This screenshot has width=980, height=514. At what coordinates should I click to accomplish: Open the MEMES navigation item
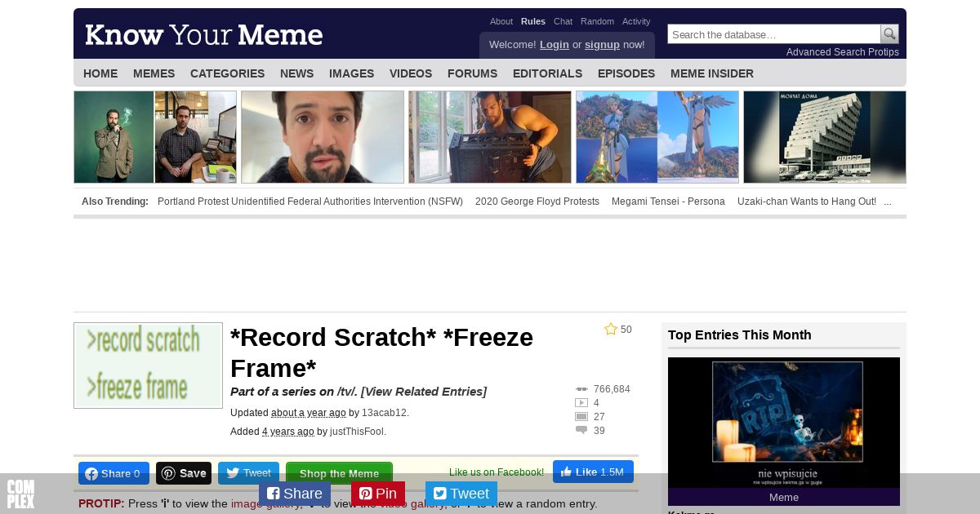point(154,73)
